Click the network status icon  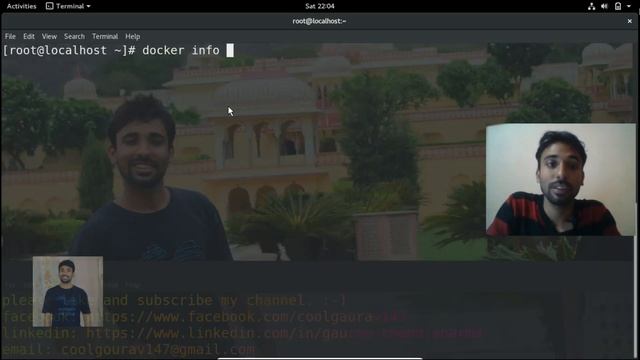[591, 6]
